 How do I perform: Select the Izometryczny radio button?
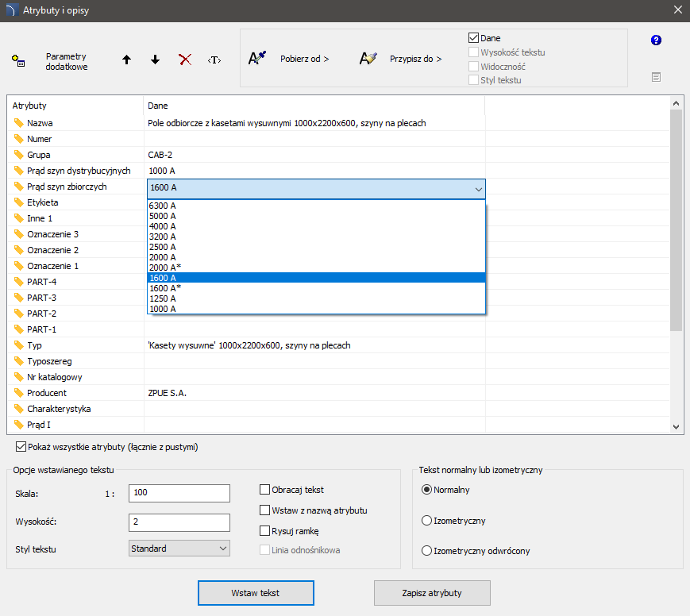pyautogui.click(x=427, y=521)
